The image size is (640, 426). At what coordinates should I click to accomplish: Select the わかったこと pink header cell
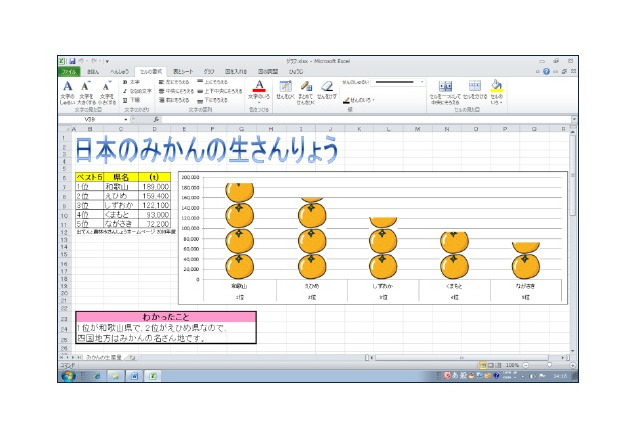[x=166, y=317]
